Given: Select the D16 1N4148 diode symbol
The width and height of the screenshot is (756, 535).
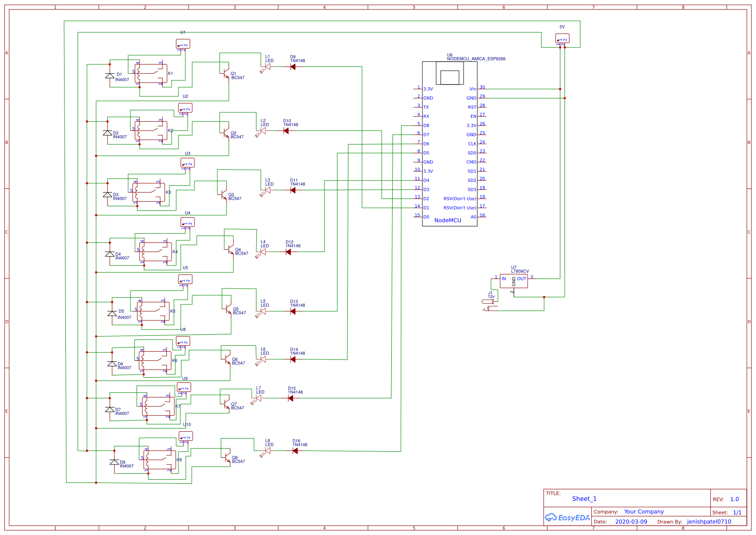Looking at the screenshot, I should point(295,451).
